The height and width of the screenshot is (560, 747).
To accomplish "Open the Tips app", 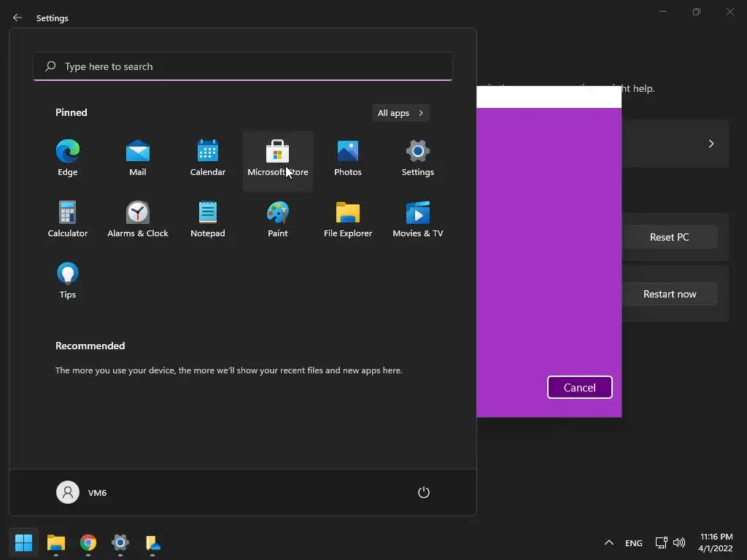I will (x=68, y=281).
